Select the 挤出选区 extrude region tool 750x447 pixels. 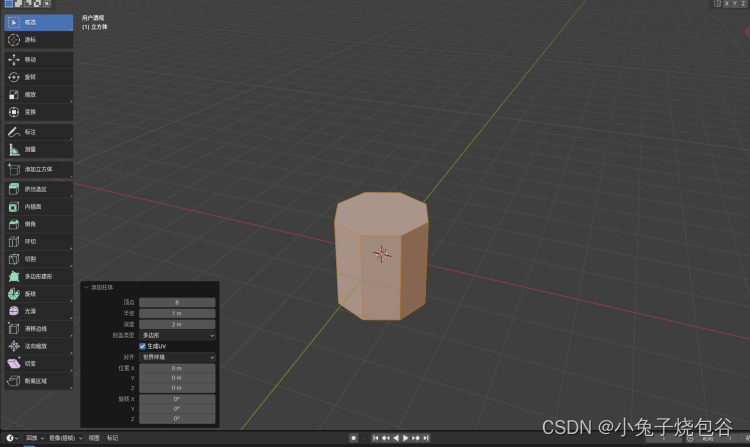click(39, 189)
